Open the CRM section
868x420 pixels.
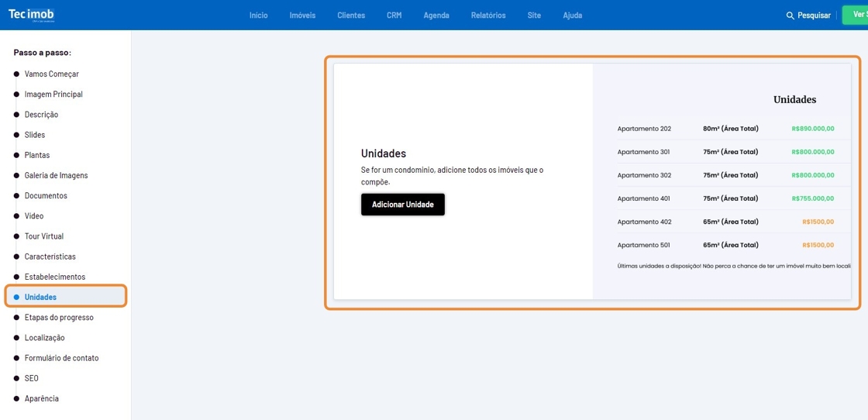click(x=394, y=15)
